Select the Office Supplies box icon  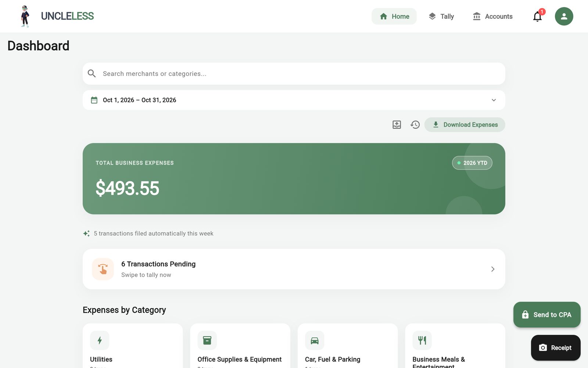207,340
